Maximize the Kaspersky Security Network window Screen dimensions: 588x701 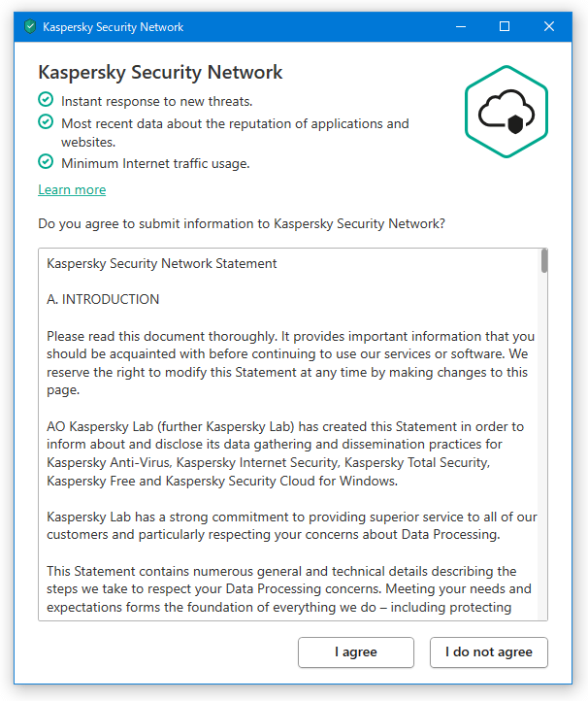pyautogui.click(x=505, y=27)
